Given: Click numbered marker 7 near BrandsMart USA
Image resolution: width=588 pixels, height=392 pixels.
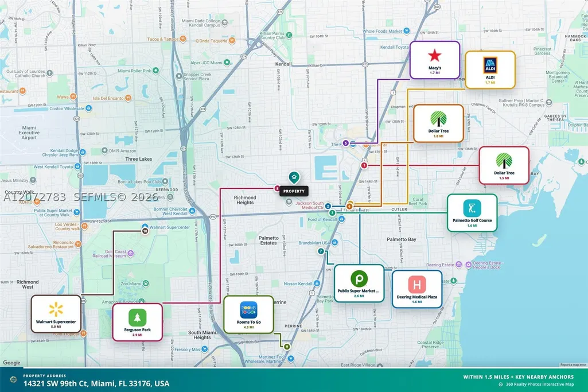Looking at the screenshot, I should click(x=321, y=251).
